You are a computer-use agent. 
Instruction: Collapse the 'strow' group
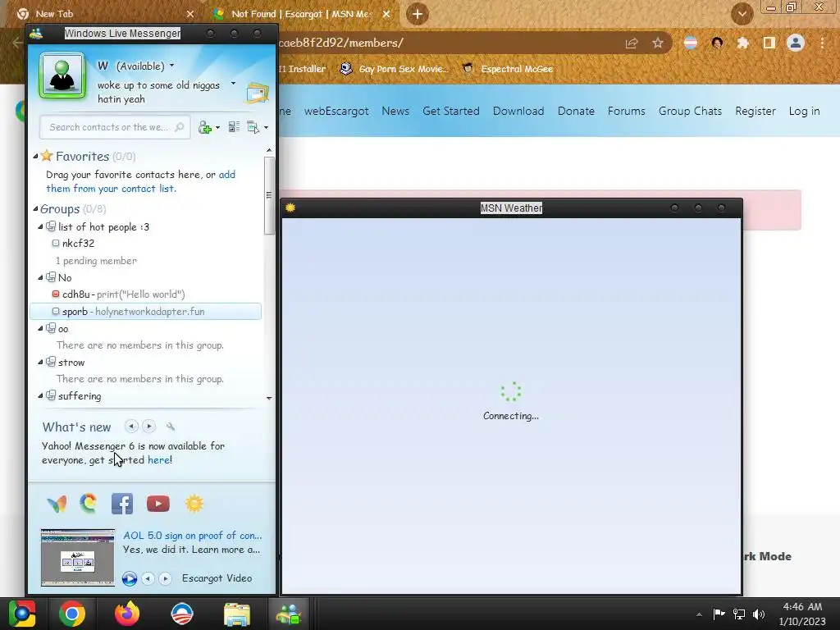pyautogui.click(x=40, y=362)
